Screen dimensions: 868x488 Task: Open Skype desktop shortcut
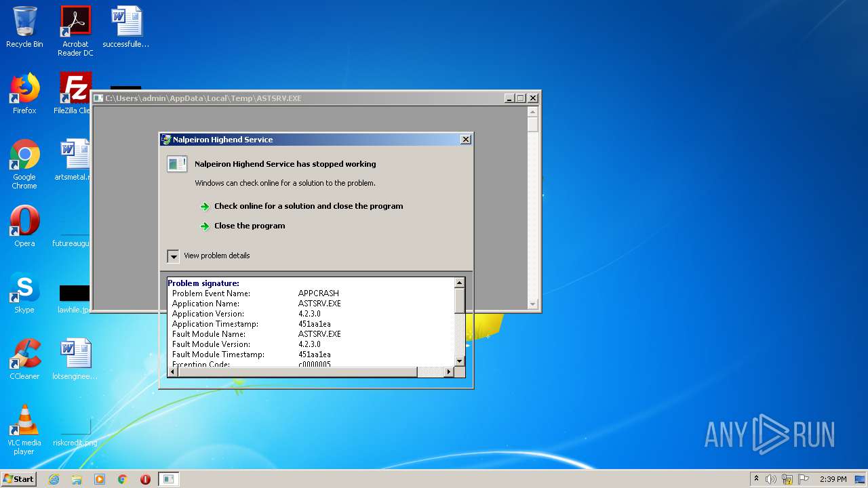pyautogui.click(x=24, y=293)
